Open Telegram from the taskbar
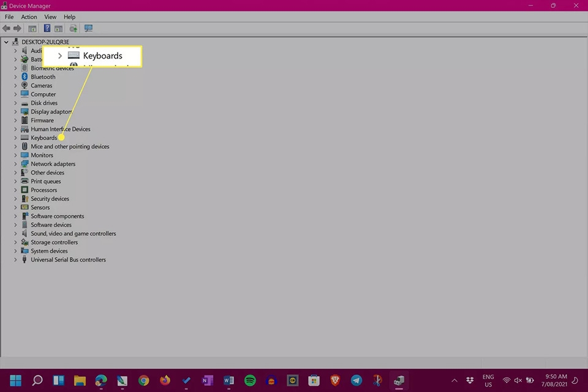The width and height of the screenshot is (588, 392). pyautogui.click(x=356, y=381)
